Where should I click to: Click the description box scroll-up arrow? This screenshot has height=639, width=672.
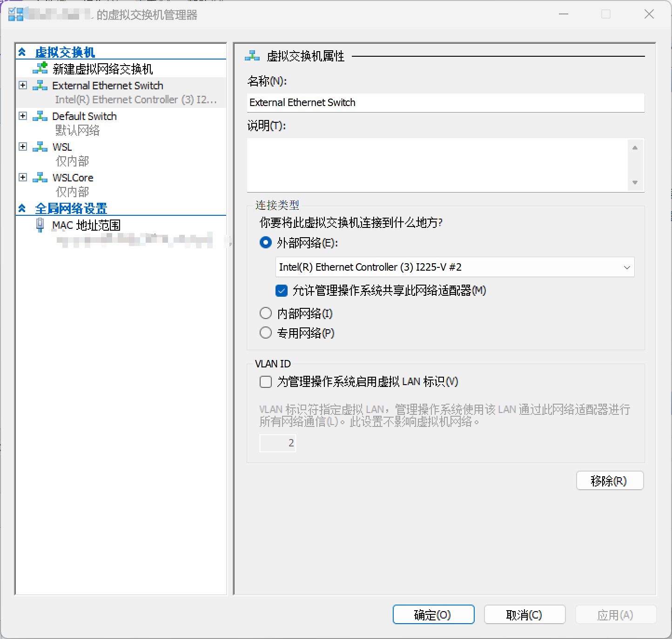[636, 147]
